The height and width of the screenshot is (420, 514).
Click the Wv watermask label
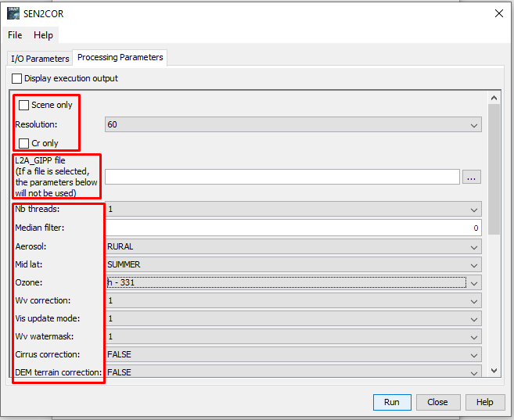(45, 337)
